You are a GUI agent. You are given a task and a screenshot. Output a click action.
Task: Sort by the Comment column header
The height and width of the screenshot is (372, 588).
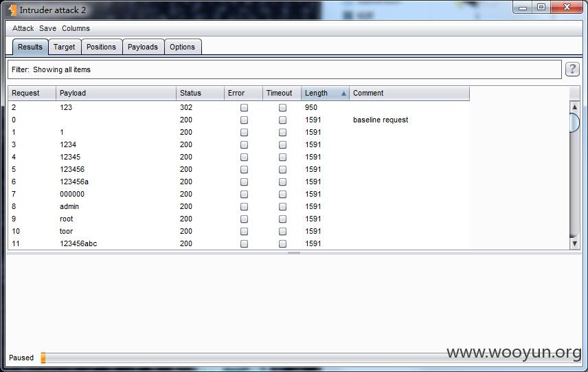409,93
